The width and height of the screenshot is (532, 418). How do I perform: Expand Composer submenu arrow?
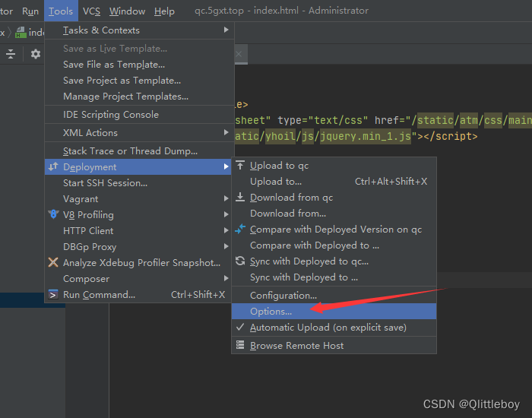[226, 278]
